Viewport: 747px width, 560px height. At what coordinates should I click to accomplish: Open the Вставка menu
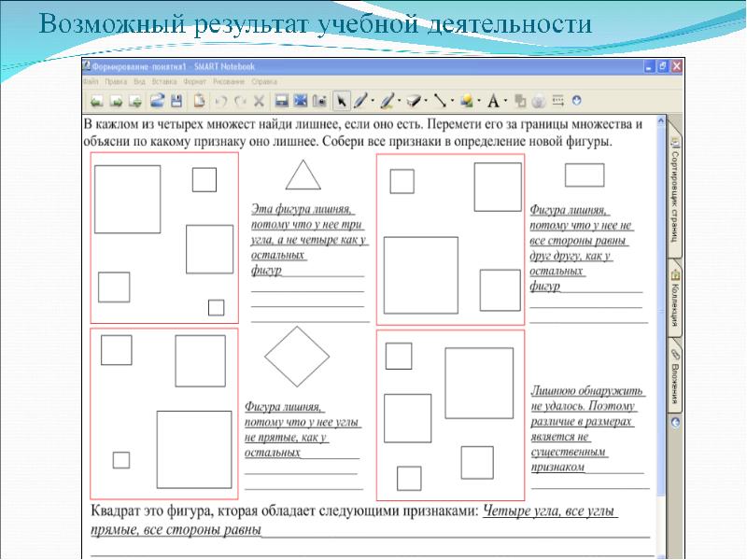click(x=164, y=82)
